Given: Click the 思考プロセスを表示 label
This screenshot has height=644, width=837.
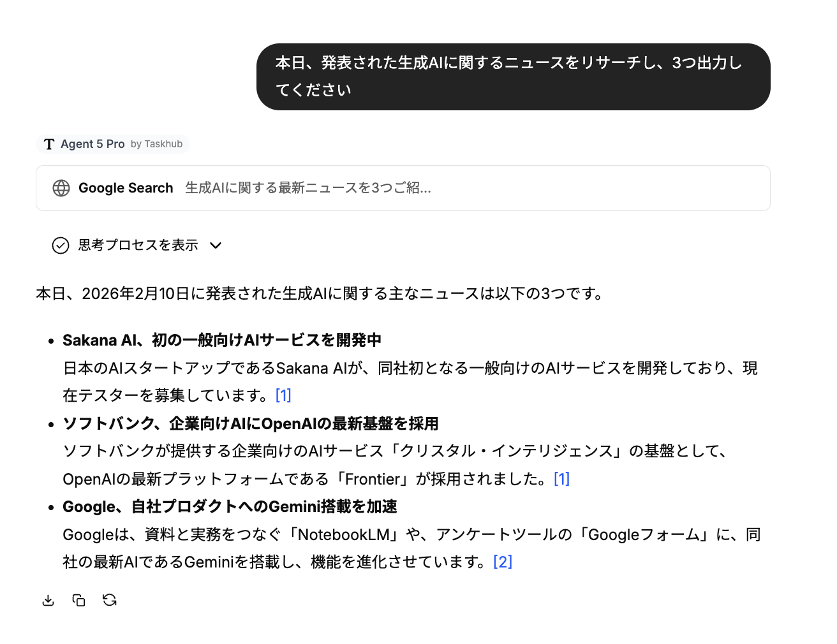Looking at the screenshot, I should point(138,245).
